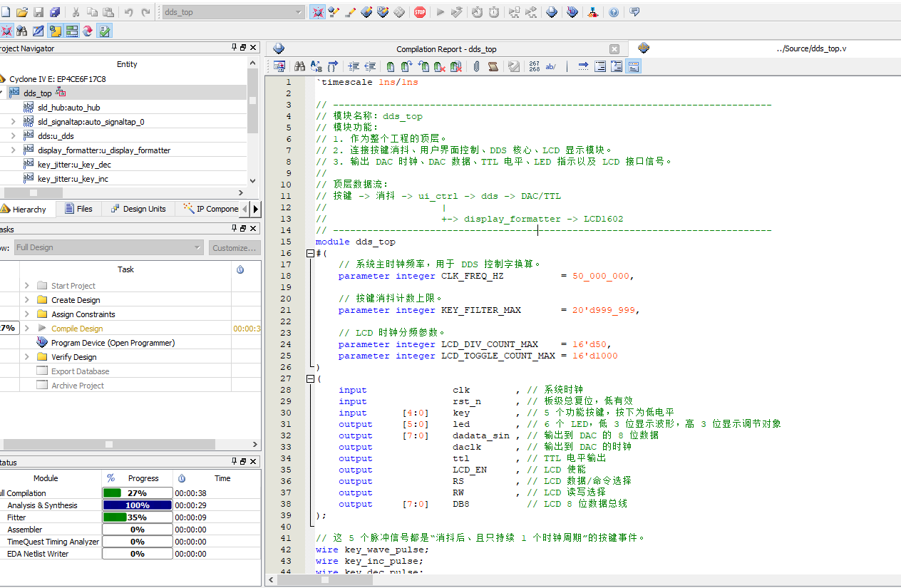Viewport: 901px width, 588px height.
Task: Toggle the green checkmark icon in the second toolbar row
Action: pos(104,31)
